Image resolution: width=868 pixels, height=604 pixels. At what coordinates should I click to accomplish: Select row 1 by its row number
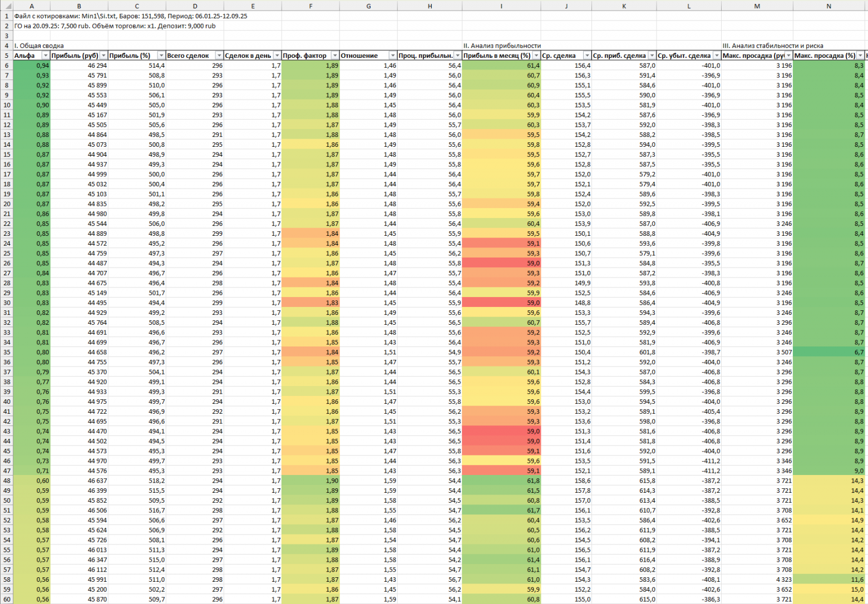click(7, 16)
